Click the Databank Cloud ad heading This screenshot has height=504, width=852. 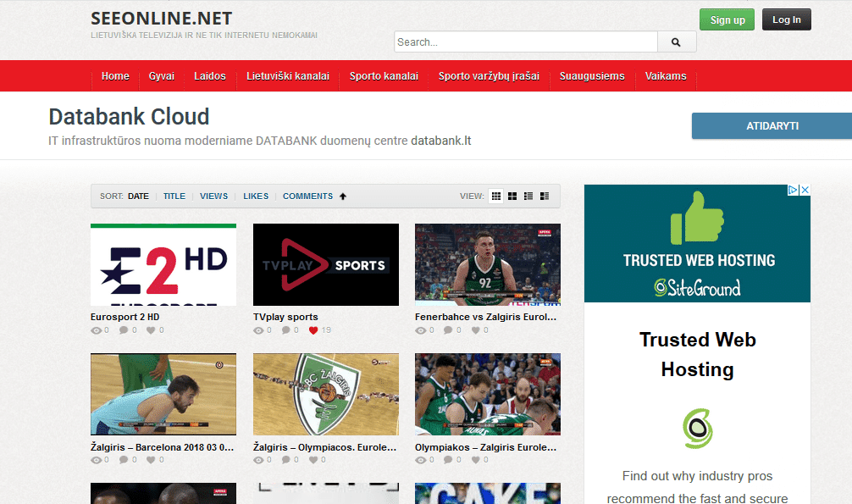pos(129,117)
